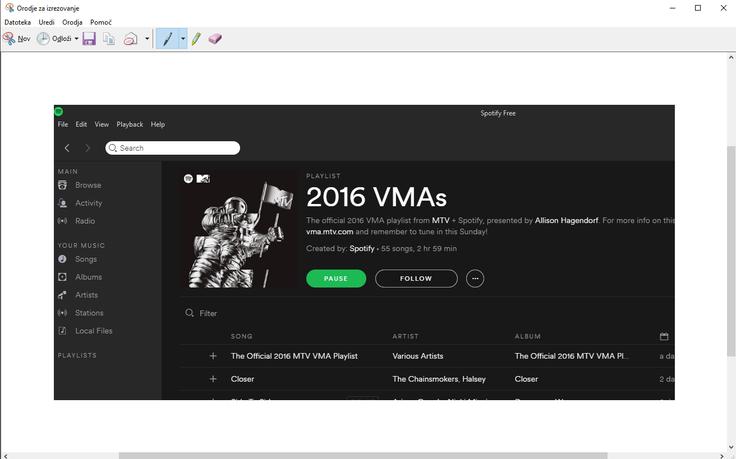Viewport: 736px width, 459px height.
Task: Click the calendar date-added column icon
Action: click(x=664, y=336)
